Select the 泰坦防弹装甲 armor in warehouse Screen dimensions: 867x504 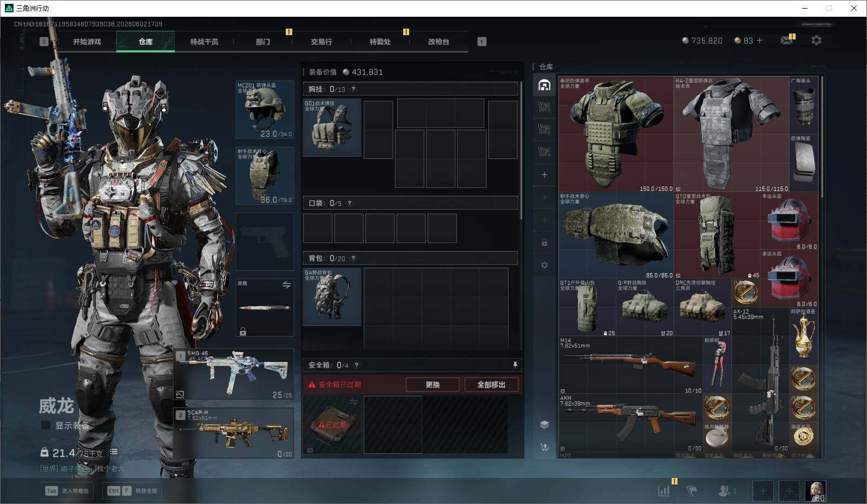point(616,134)
